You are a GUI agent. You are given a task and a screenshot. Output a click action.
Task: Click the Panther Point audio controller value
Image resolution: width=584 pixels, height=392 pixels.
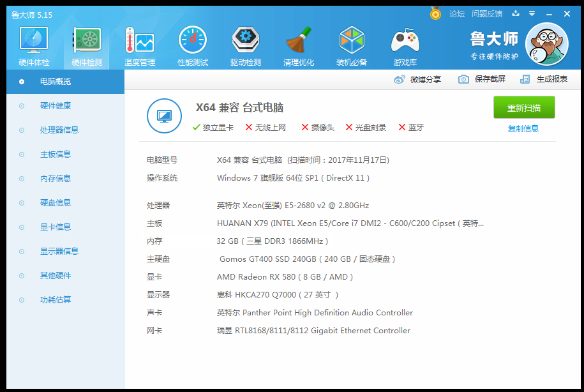[x=315, y=313]
